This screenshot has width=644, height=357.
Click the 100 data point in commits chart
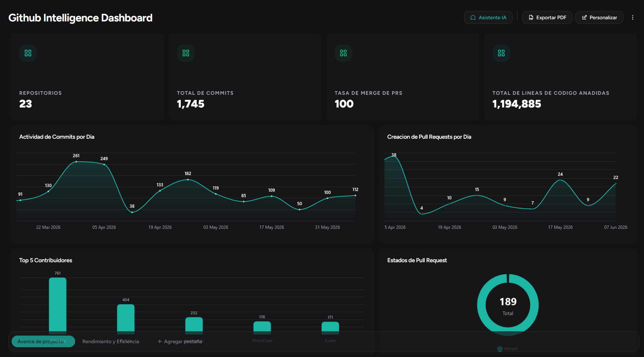[327, 198]
